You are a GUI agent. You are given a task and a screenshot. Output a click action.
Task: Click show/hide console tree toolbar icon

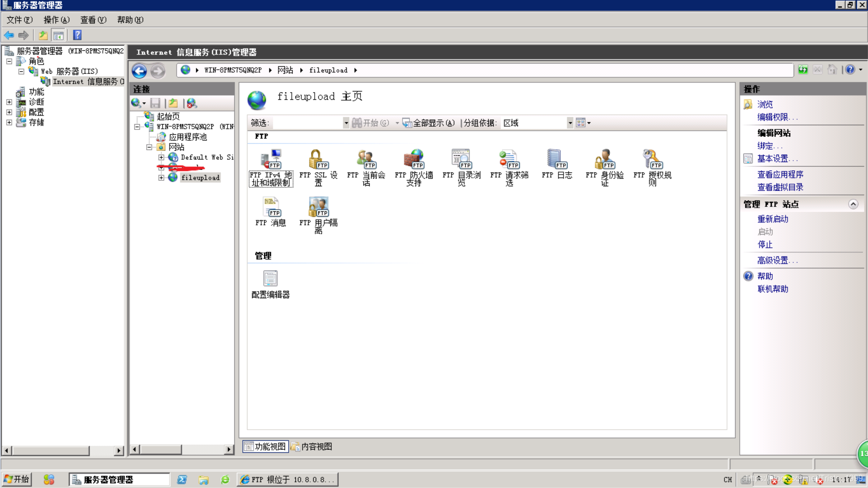pos(59,35)
